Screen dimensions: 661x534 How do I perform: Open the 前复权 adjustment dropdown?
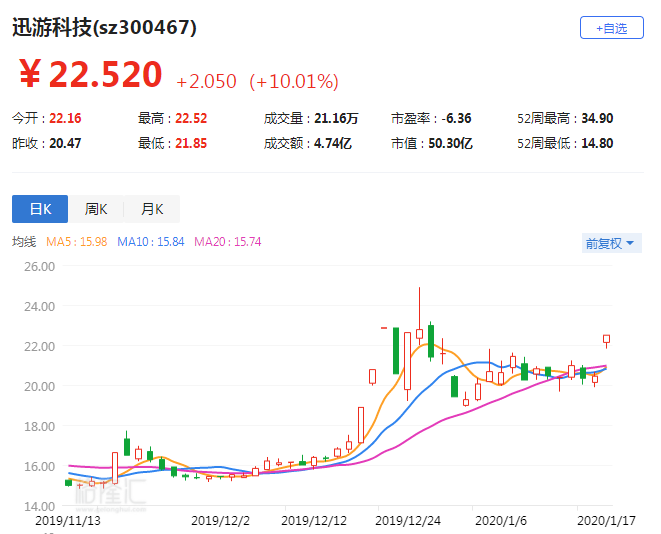coord(611,243)
